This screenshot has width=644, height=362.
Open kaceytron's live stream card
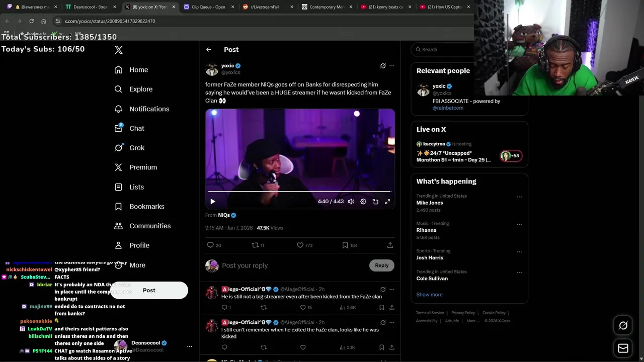(x=469, y=152)
